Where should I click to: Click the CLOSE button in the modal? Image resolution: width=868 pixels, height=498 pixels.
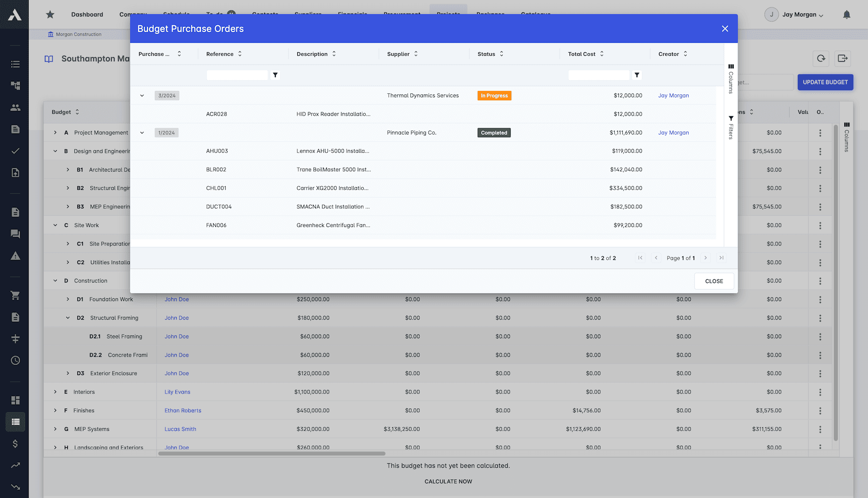click(x=714, y=281)
